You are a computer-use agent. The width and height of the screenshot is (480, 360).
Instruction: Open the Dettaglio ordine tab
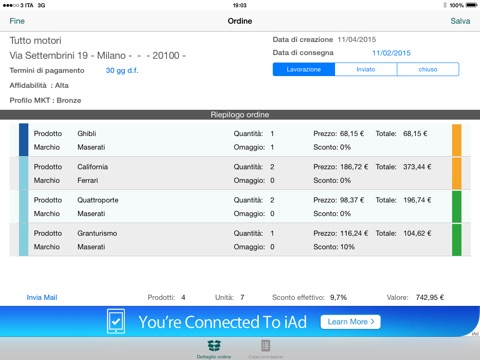pos(214,349)
